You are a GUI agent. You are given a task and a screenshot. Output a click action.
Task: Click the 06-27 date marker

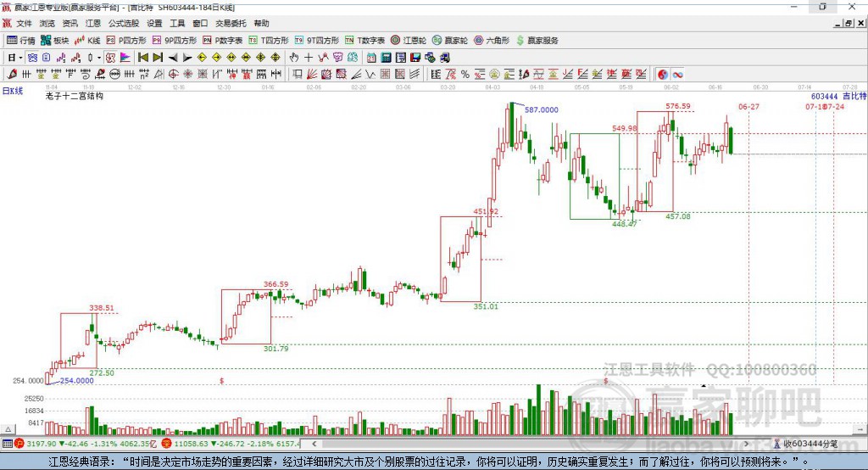pos(749,106)
